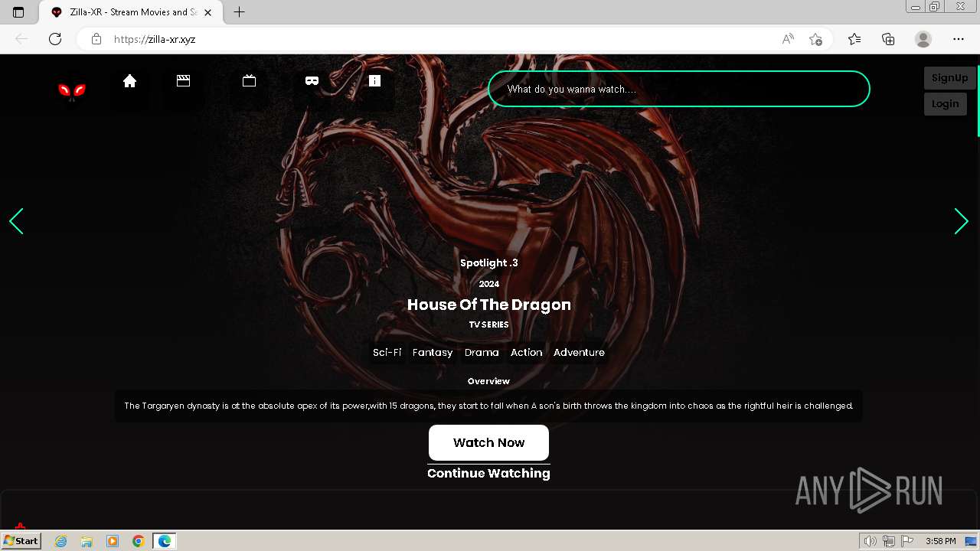Viewport: 980px width, 551px height.
Task: Show the previous spotlight slide
Action: point(16,221)
